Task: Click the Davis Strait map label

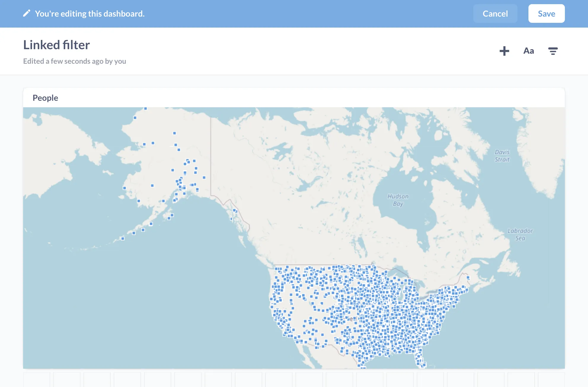Action: click(x=502, y=156)
